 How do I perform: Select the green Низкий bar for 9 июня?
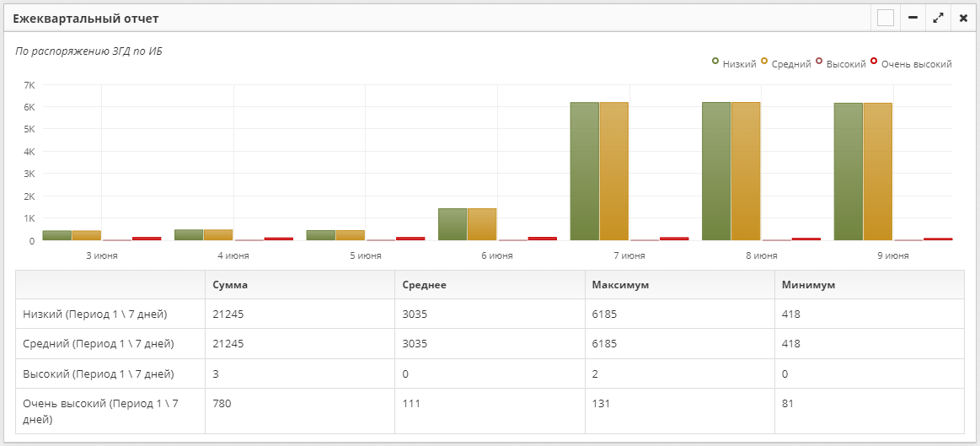tap(848, 172)
